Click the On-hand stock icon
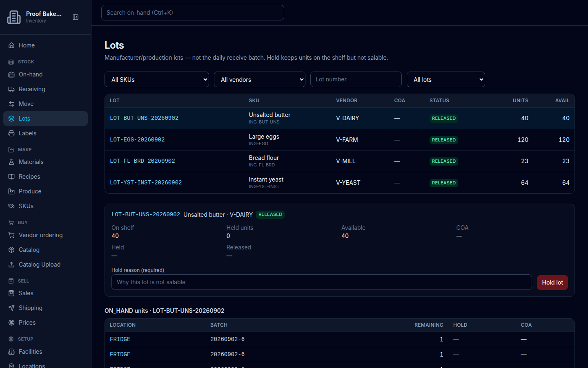Viewport: 588px width, 368px height. (x=11, y=74)
